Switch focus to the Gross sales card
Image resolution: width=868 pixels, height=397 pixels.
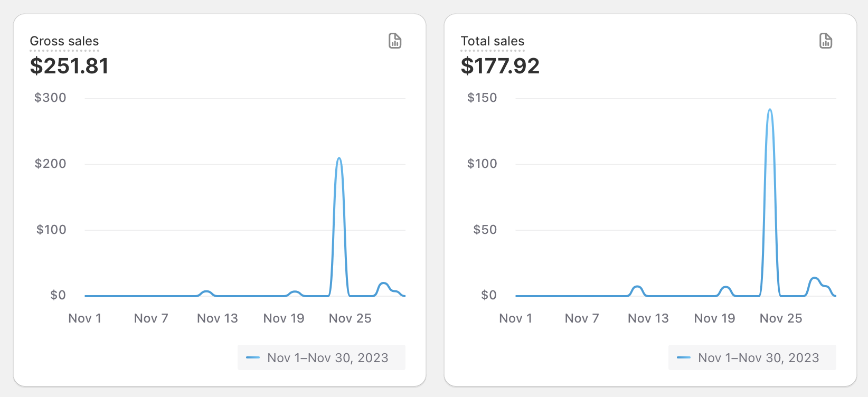220,198
